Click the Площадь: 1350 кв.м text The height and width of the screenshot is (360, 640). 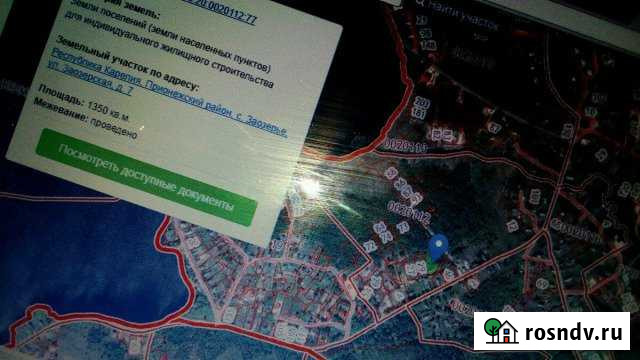(83, 104)
